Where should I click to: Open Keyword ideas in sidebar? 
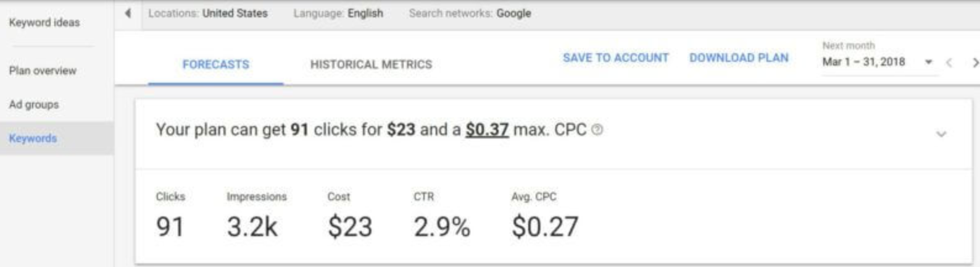point(44,22)
